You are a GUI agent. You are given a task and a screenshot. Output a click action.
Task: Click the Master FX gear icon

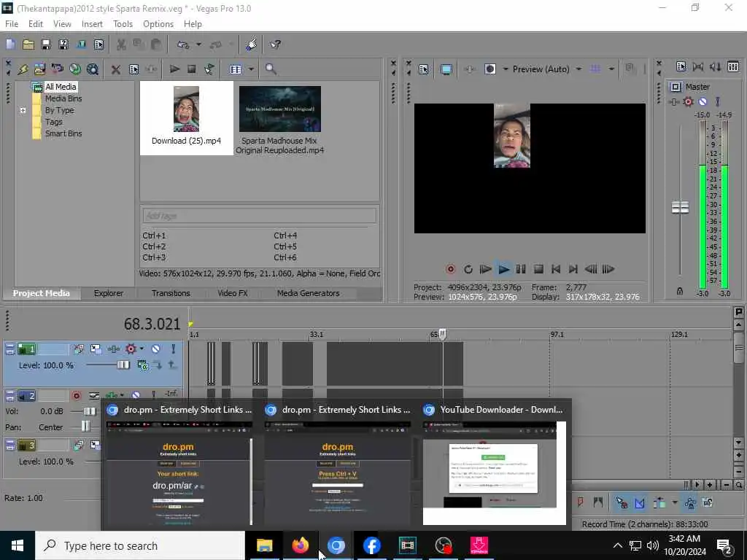688,101
